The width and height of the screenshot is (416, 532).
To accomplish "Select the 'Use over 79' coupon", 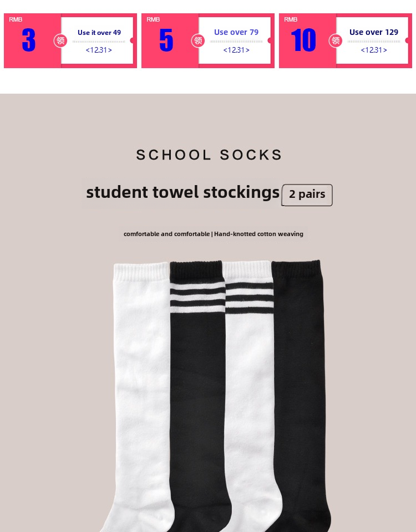I will pyautogui.click(x=208, y=40).
